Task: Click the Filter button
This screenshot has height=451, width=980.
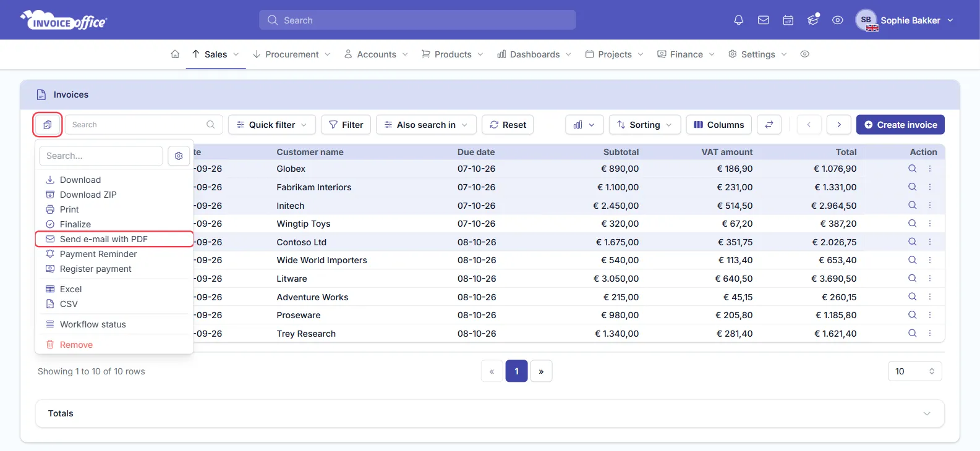Action: point(346,125)
